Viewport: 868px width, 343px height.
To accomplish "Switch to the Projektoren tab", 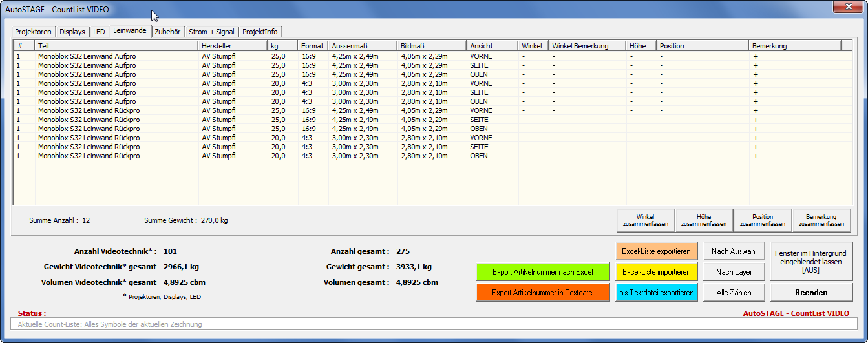I will [x=33, y=32].
